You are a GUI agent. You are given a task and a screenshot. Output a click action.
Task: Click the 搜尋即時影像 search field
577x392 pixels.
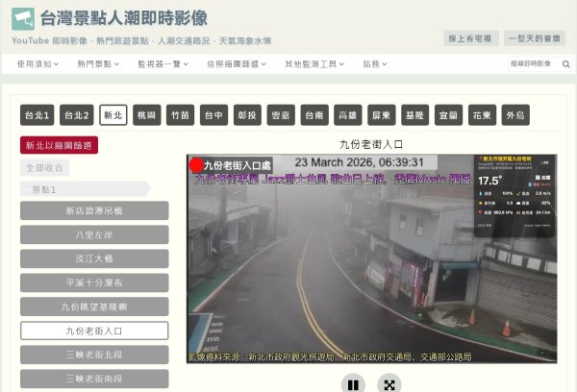pos(535,64)
